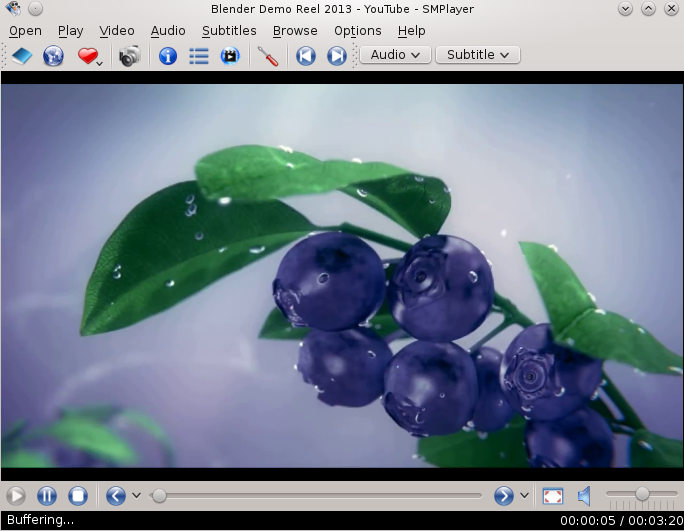Expand the Audio track dropdown
The image size is (684, 531).
(x=395, y=55)
